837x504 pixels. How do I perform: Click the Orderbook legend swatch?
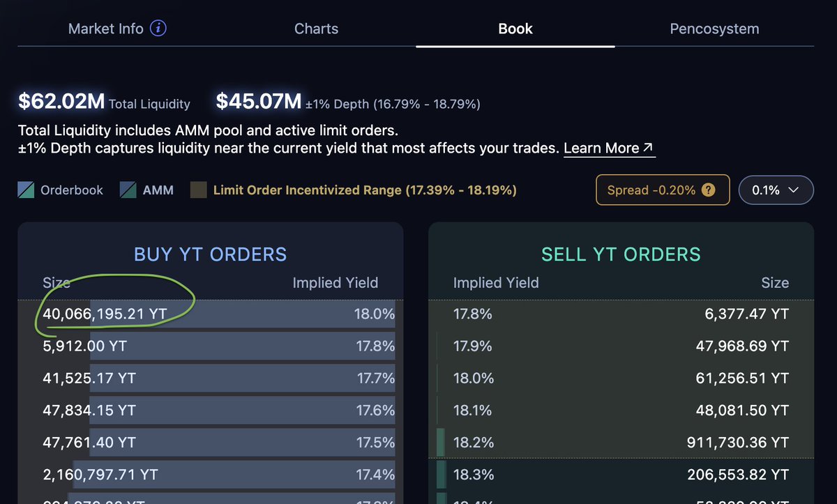point(26,190)
